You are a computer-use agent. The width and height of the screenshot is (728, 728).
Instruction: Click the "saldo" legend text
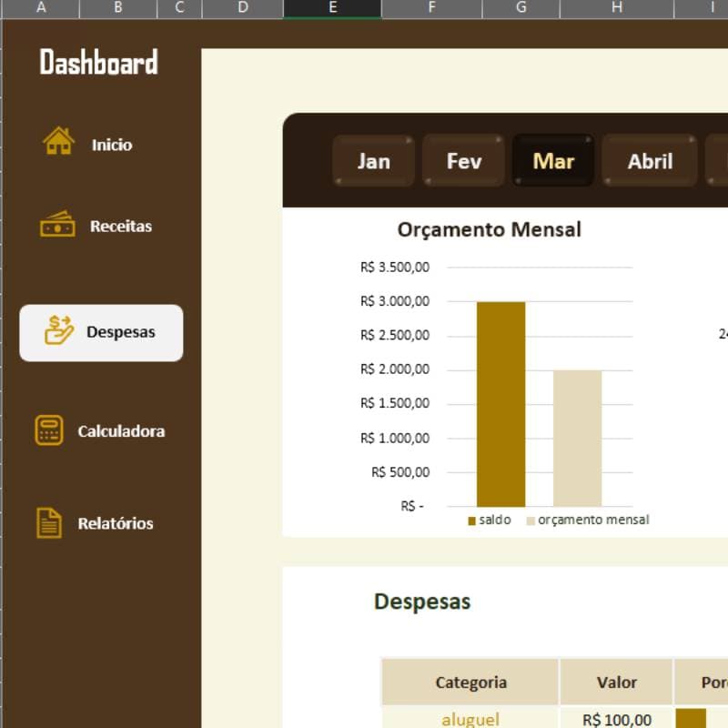coord(495,520)
